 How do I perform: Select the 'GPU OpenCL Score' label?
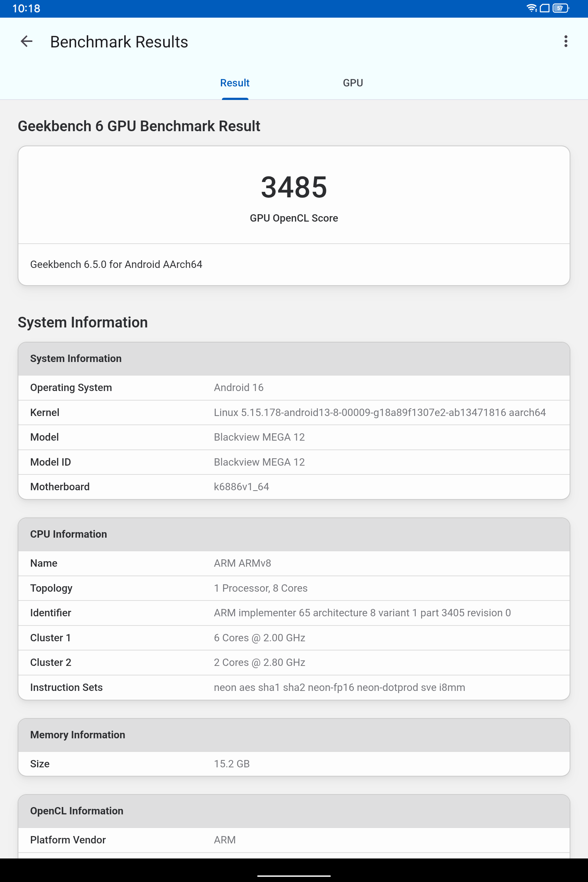294,218
